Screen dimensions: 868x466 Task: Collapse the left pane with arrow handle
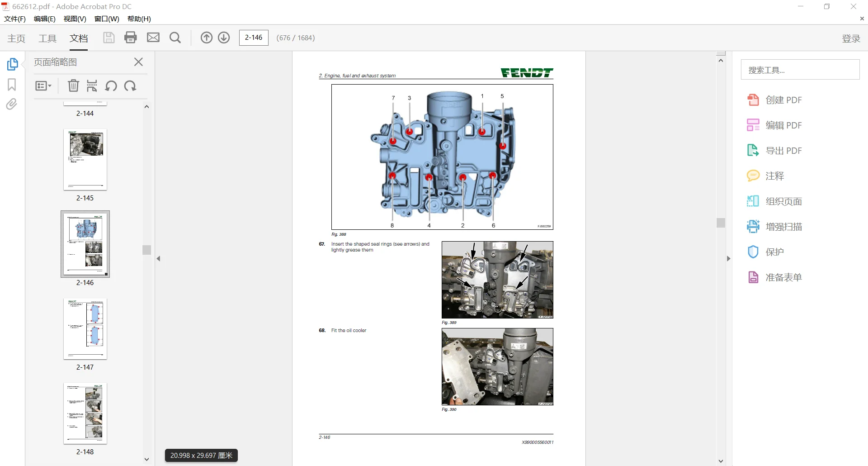(x=159, y=258)
